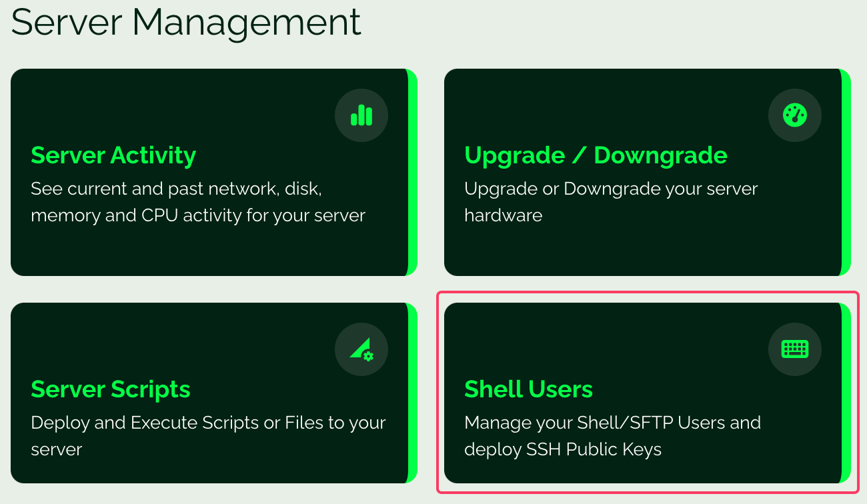Click the script gear icon on Server Scripts
Screen dimensions: 867x504
tap(361, 349)
